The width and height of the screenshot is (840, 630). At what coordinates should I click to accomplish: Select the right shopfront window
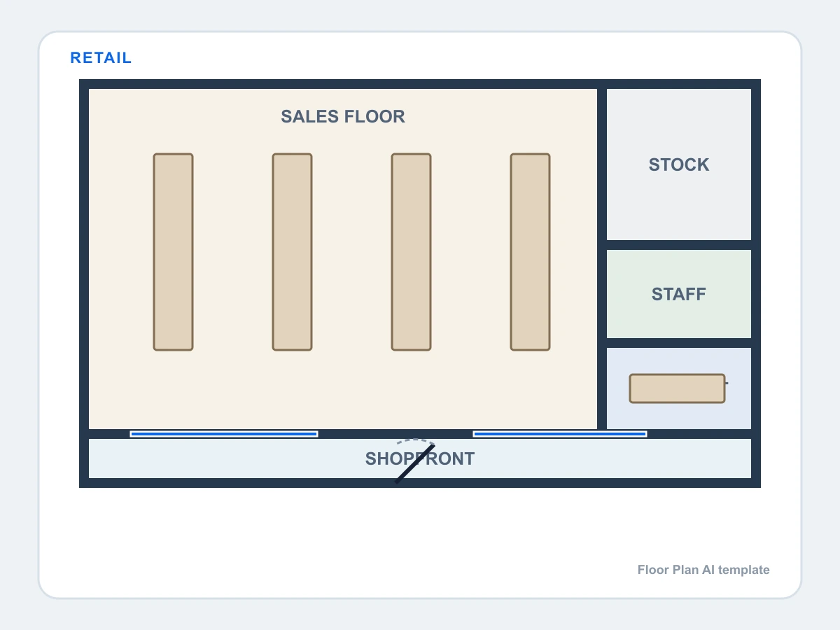point(560,434)
